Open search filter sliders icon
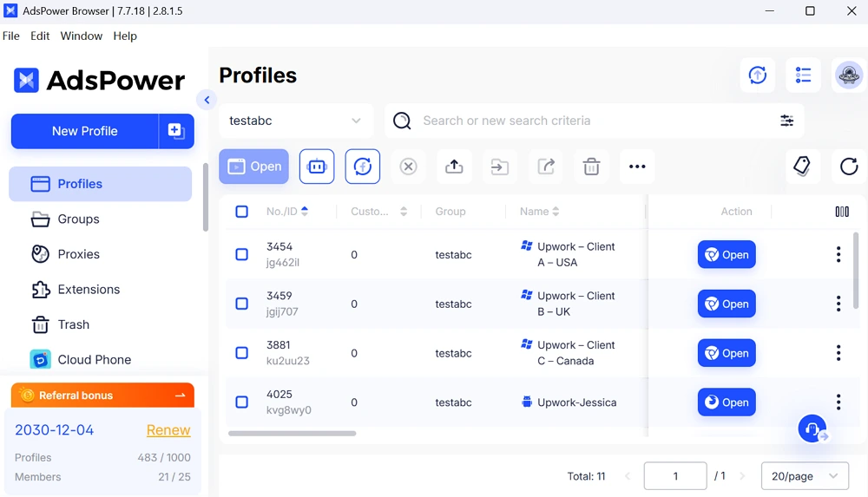Screen dimensions: 868x497 [786, 121]
